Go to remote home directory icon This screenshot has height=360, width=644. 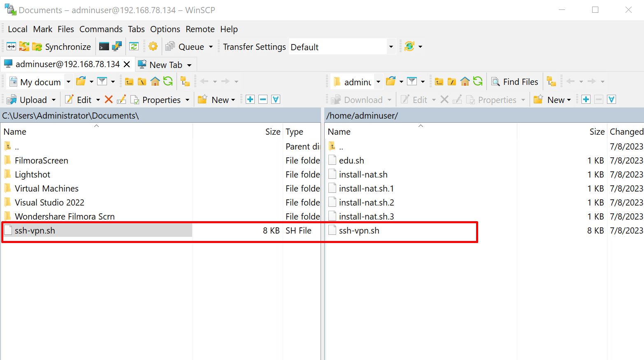pos(465,82)
